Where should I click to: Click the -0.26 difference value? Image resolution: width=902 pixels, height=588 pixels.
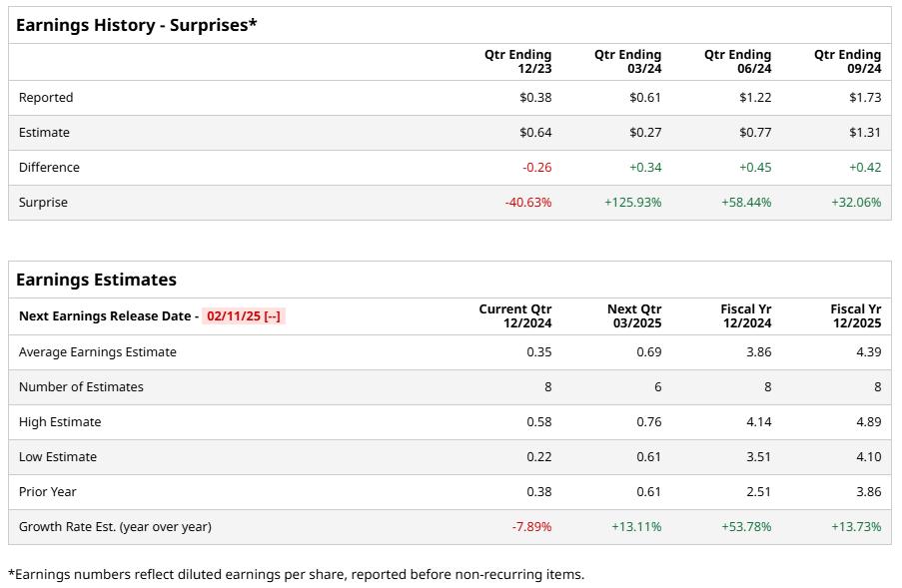pyautogui.click(x=536, y=168)
